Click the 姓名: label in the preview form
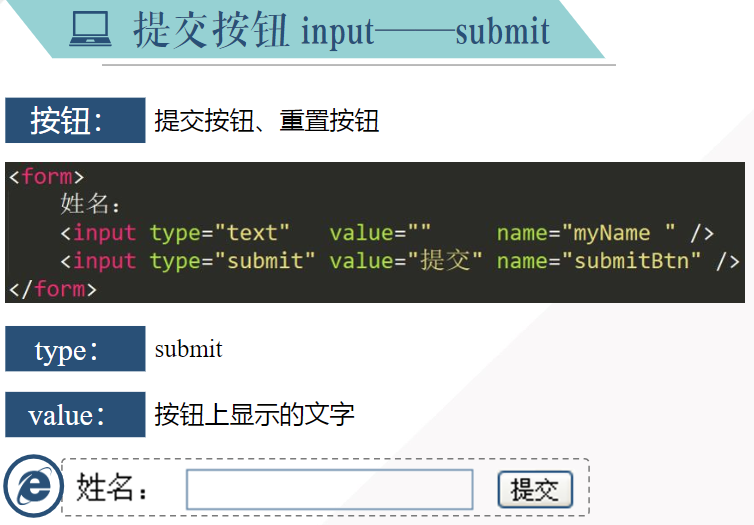Viewport: 754px width, 525px height. 112,488
